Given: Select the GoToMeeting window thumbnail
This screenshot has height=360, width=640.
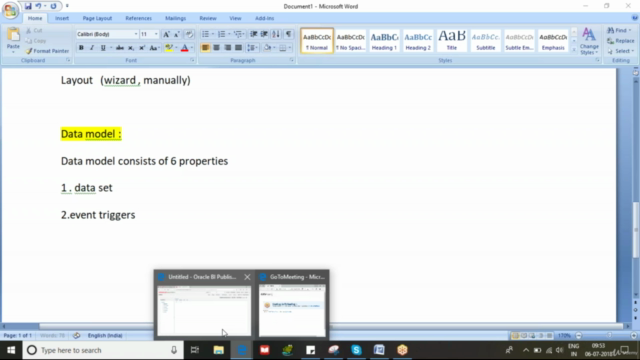Looking at the screenshot, I should (292, 310).
